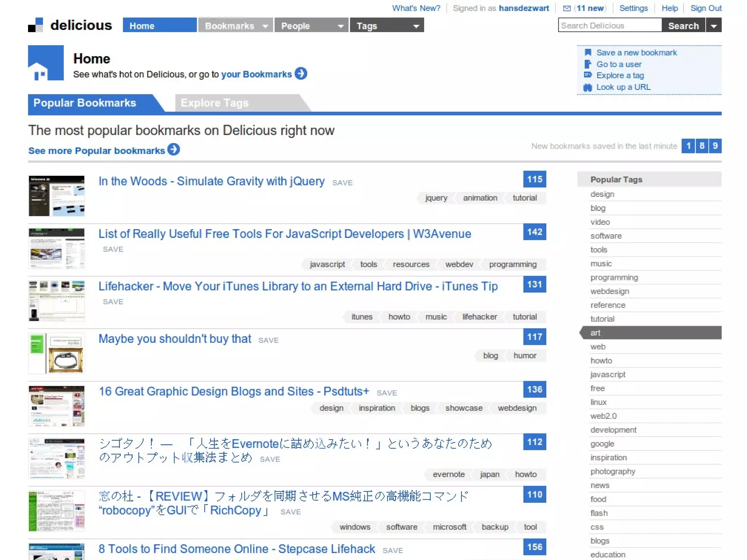The height and width of the screenshot is (560, 747).
Task: Open In the Woods jQuery gravity bookmark
Action: pyautogui.click(x=212, y=181)
